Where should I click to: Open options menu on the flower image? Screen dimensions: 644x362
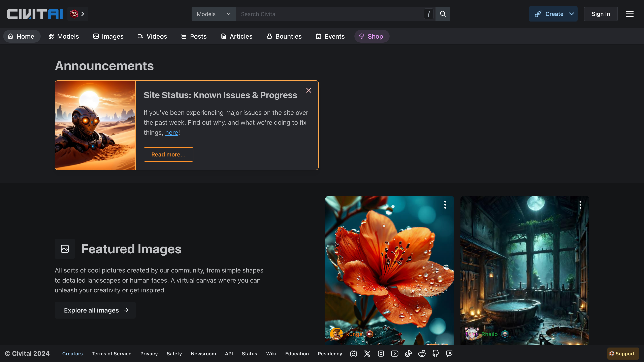(445, 205)
